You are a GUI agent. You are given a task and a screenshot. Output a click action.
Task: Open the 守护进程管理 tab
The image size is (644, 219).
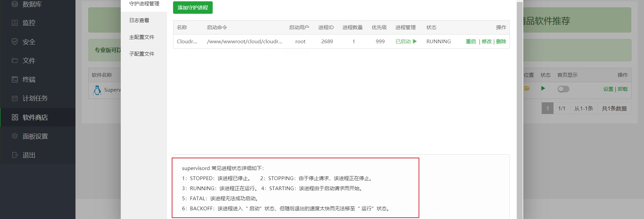pos(144,4)
